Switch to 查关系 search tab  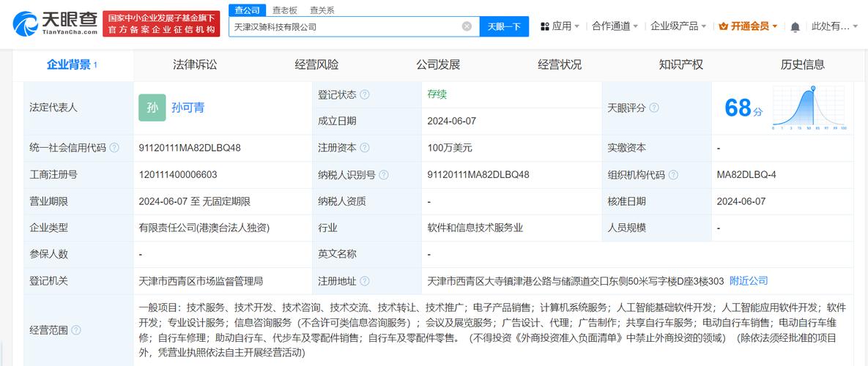point(322,10)
